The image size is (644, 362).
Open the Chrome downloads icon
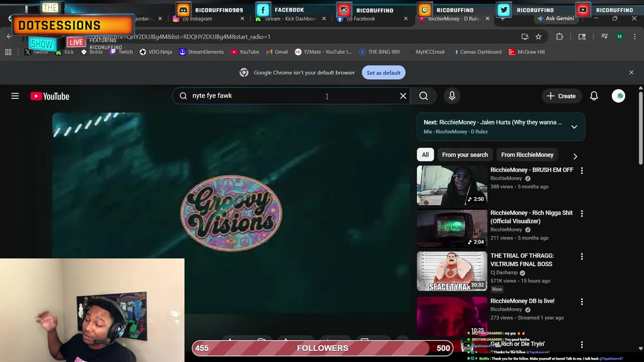(x=605, y=37)
